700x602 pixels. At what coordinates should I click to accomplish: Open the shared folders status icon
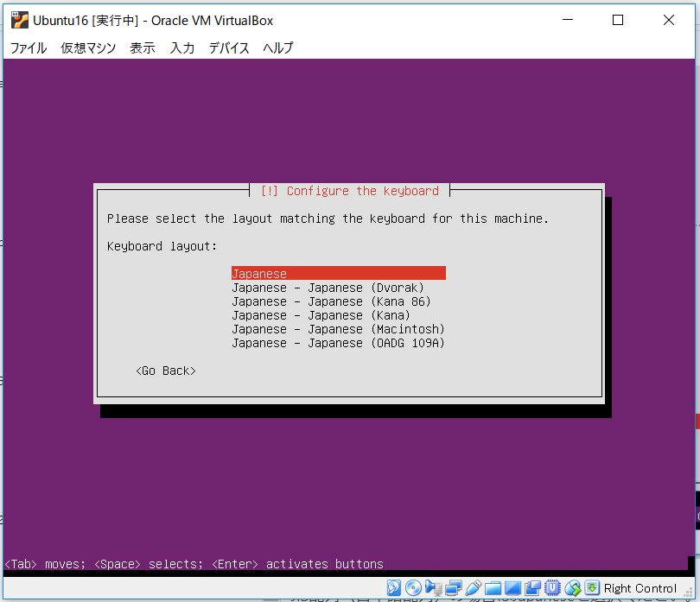pos(493,588)
